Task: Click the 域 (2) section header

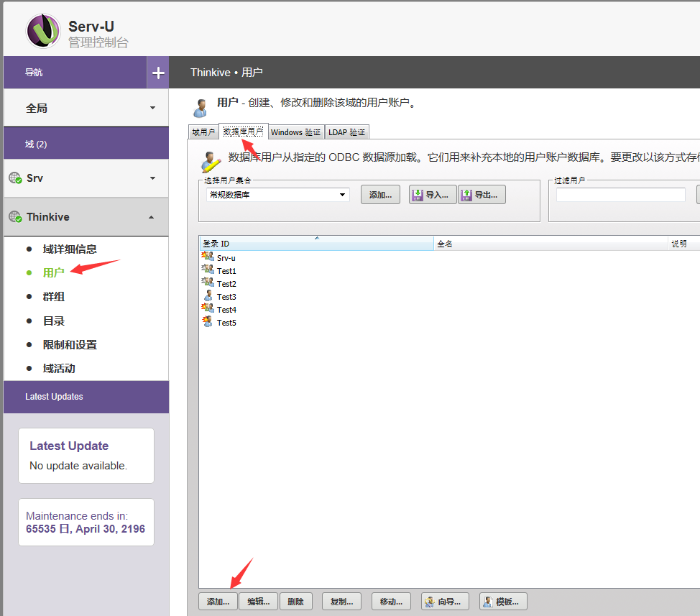Action: pos(86,144)
